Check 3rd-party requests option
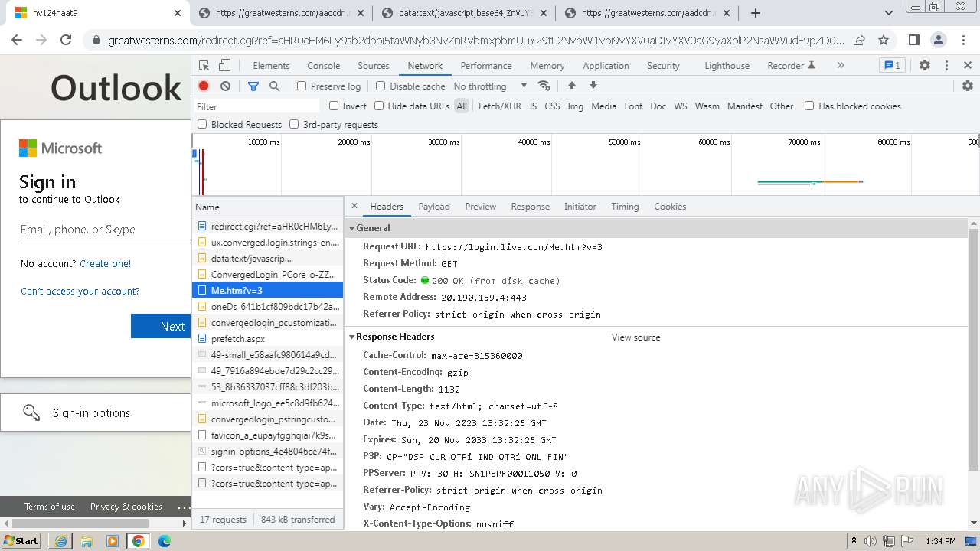The height and width of the screenshot is (551, 980). point(294,124)
